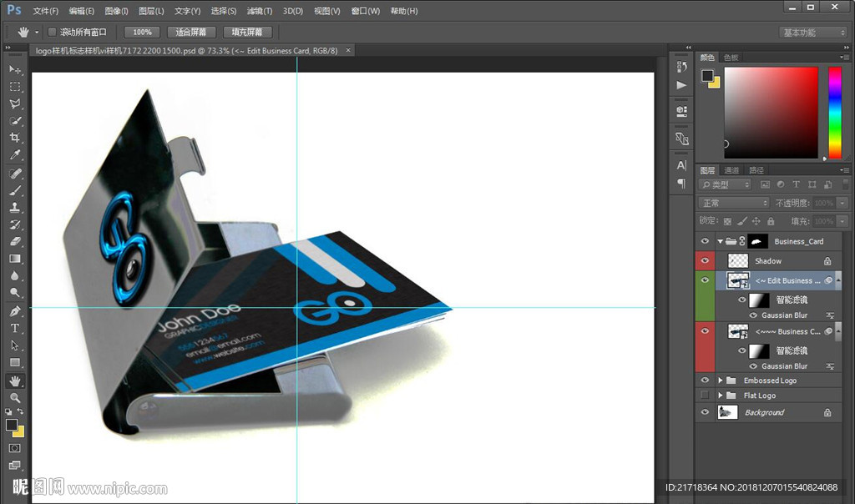This screenshot has height=504, width=855.
Task: Close the logo样机 document tab
Action: coord(348,50)
